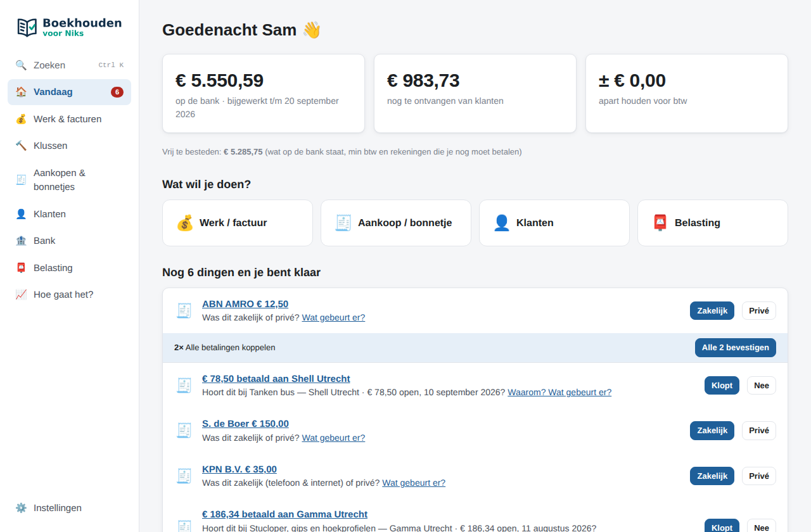Click the red 6 badge on Vandaag
The image size is (811, 532).
tap(117, 92)
